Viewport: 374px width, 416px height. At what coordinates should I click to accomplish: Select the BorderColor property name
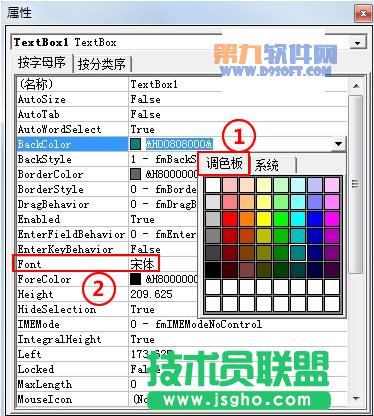[50, 174]
